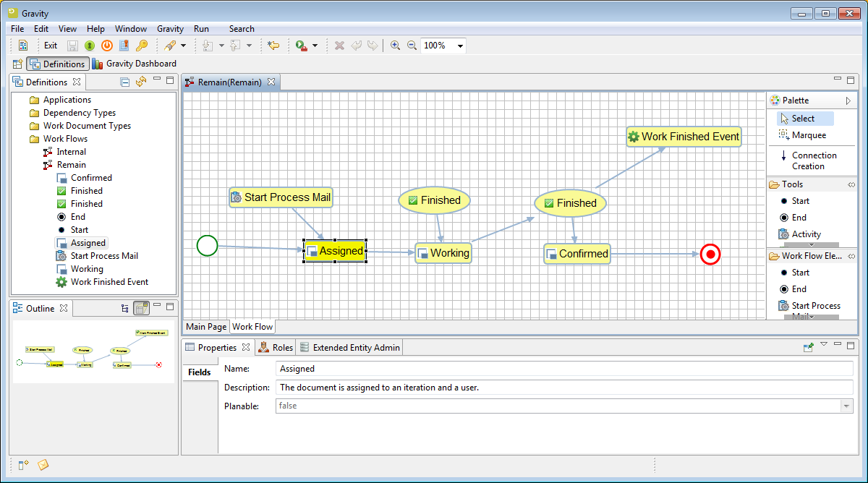The image size is (868, 483).
Task: Toggle the Outline overview mode button
Action: tap(142, 309)
